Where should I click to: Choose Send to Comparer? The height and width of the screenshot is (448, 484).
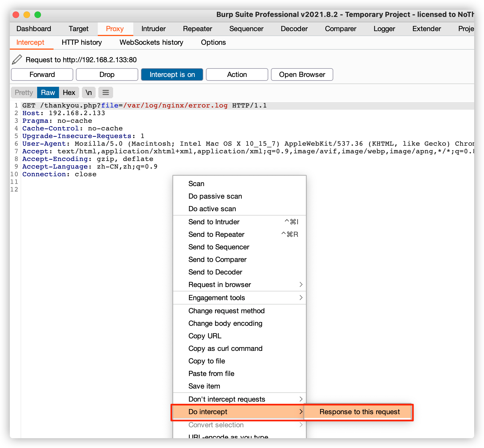240,259
